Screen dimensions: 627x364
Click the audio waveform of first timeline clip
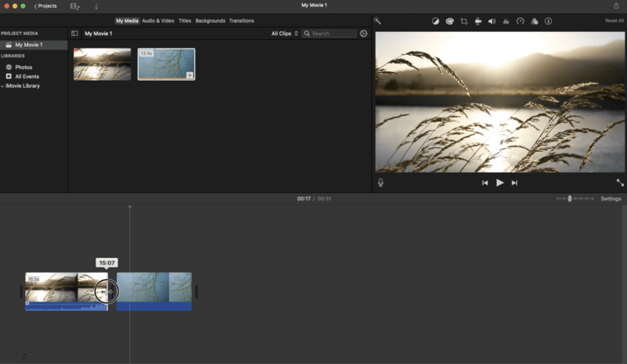(67, 306)
